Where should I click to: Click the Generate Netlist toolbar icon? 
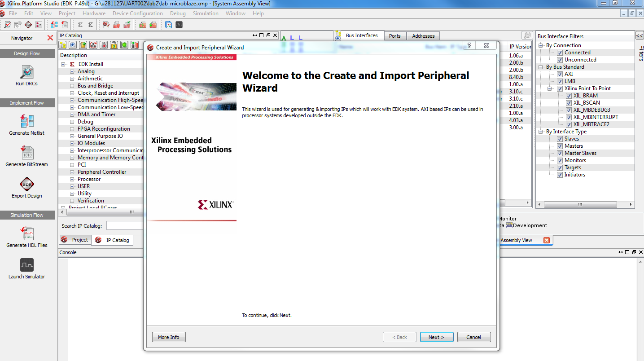click(54, 25)
